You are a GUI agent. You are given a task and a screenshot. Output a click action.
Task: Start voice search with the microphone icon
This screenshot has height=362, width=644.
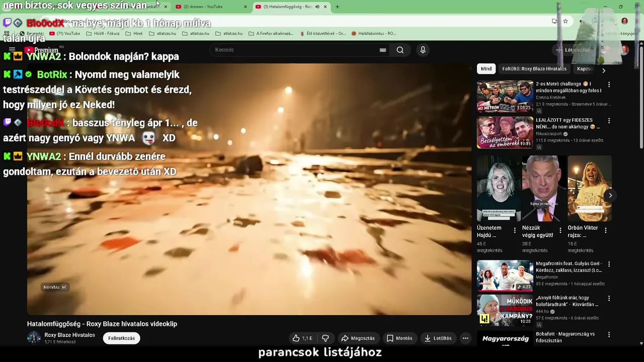423,50
